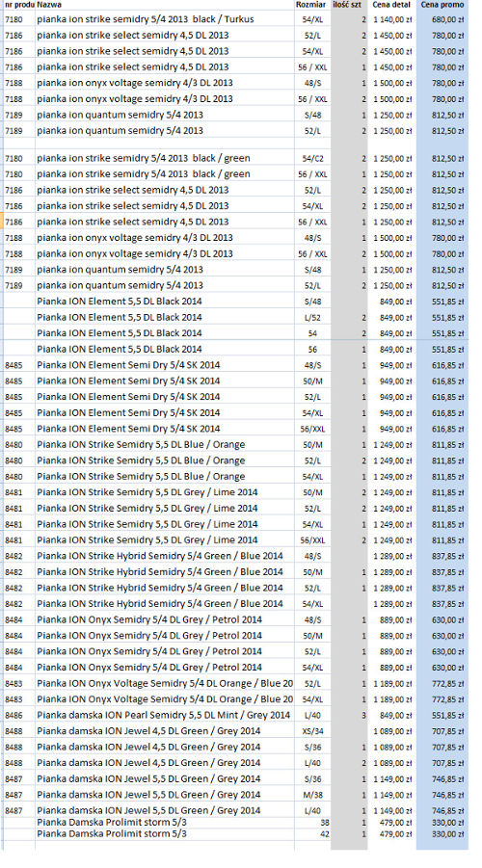Click the "L/52" size cell
This screenshot has height=868, width=482.
(312, 318)
